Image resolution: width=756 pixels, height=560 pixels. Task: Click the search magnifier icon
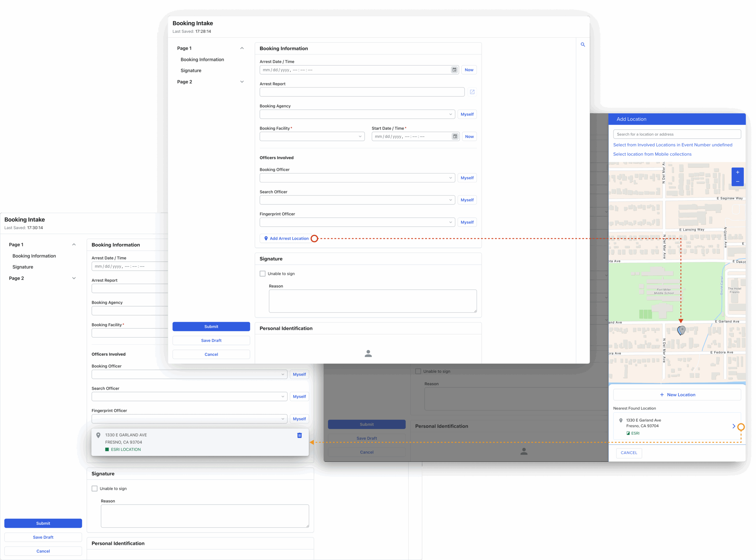[583, 44]
